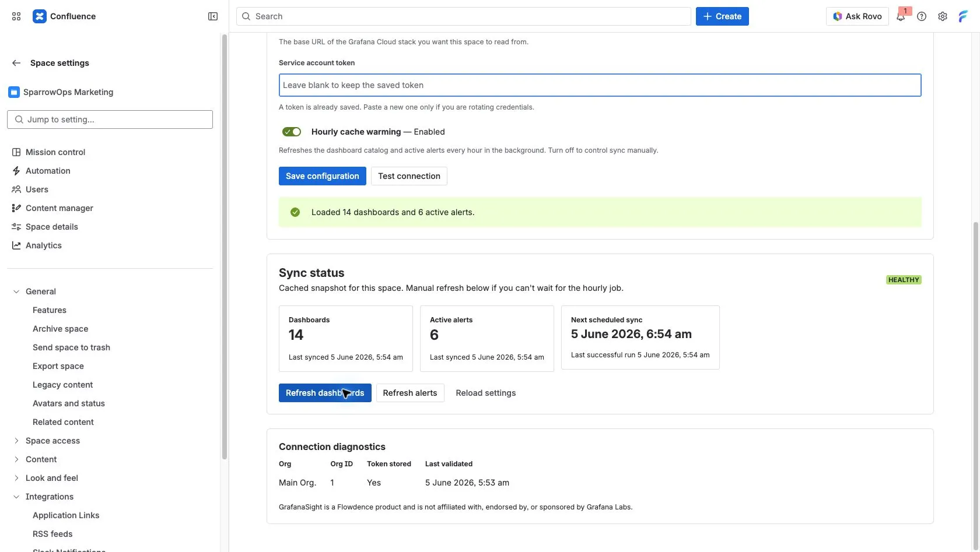Screen dimensions: 980x552
Task: Open Mission control settings page
Action: click(55, 152)
